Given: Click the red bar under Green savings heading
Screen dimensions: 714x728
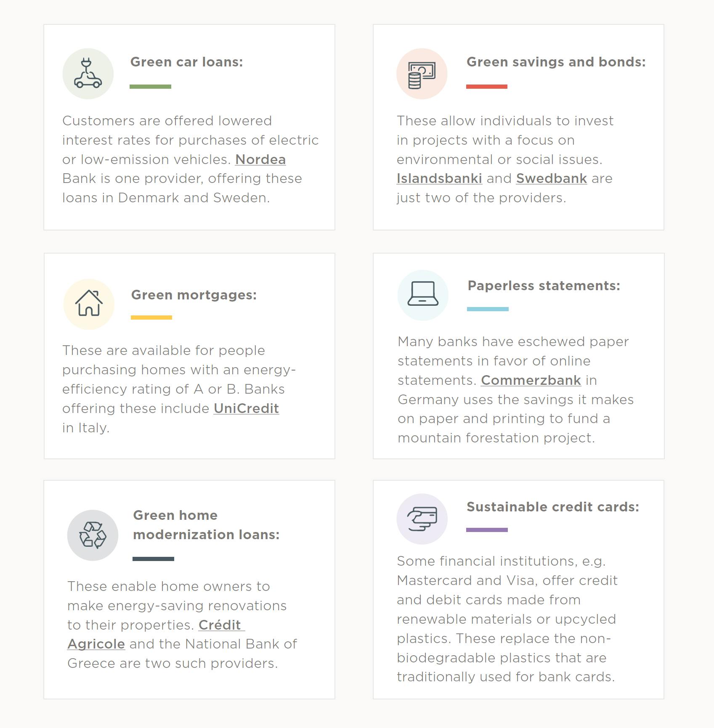Looking at the screenshot, I should coord(487,87).
